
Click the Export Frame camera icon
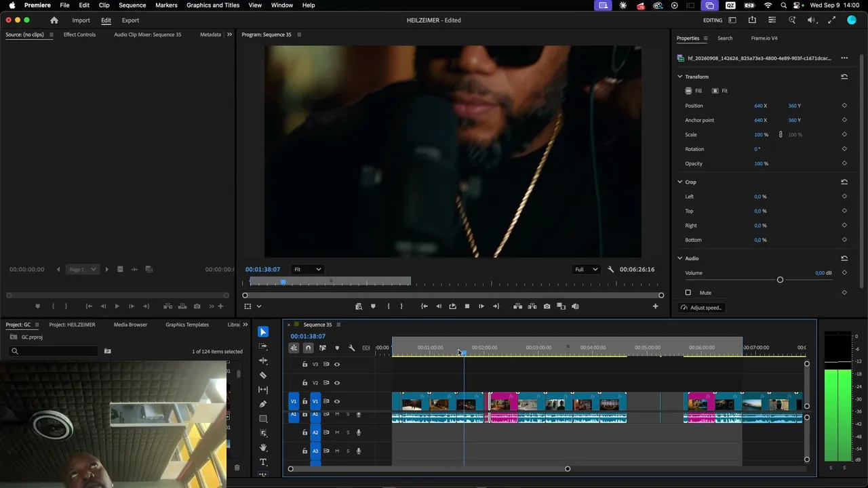[x=547, y=306]
